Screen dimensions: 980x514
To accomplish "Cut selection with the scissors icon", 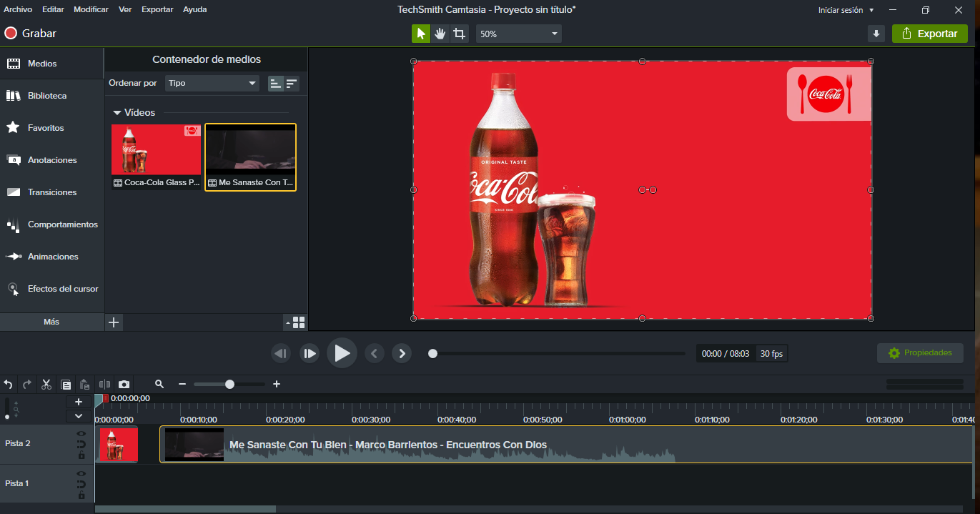I will (x=46, y=385).
